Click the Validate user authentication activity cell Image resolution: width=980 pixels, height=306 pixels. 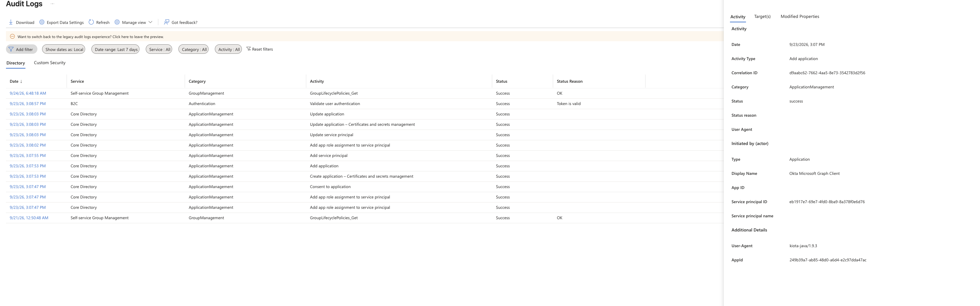coord(335,104)
